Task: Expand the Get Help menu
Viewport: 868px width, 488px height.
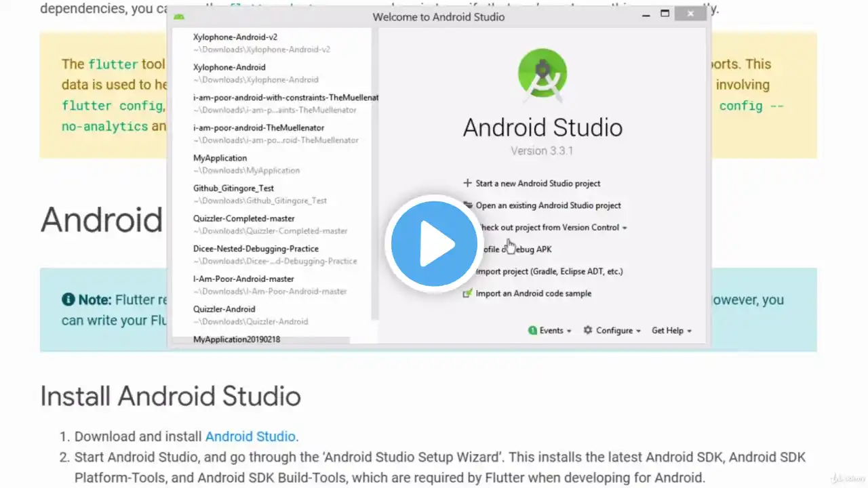Action: 671,331
